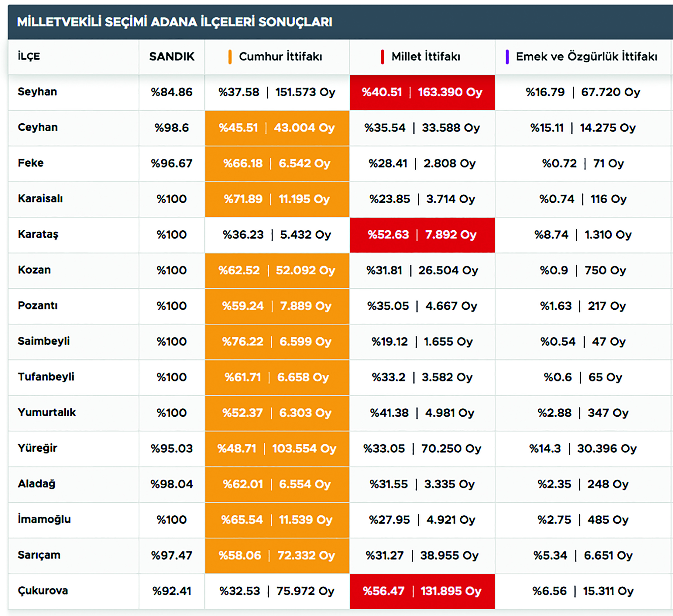
Task: Click the orange Cumhur İttifakı color marker
Action: click(230, 57)
